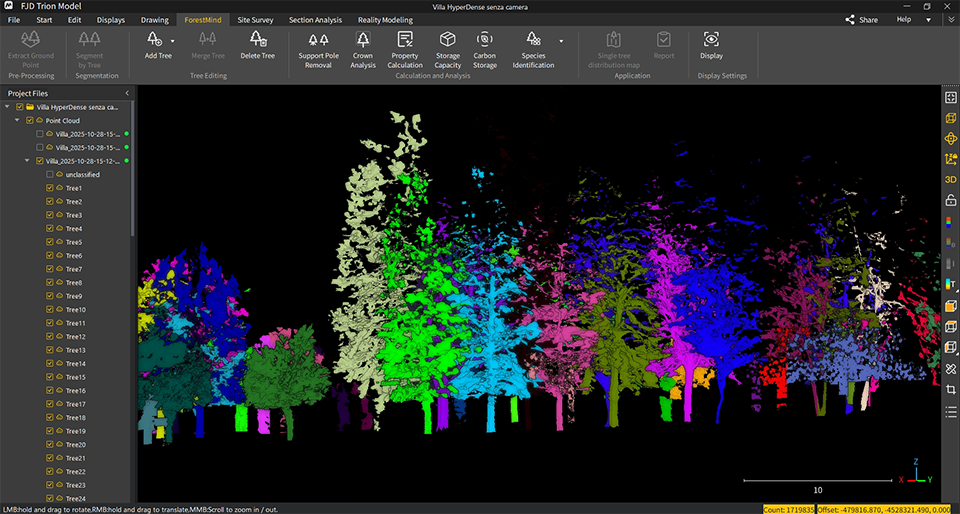Expand the ribbon double-chevron at far right

tap(950, 20)
